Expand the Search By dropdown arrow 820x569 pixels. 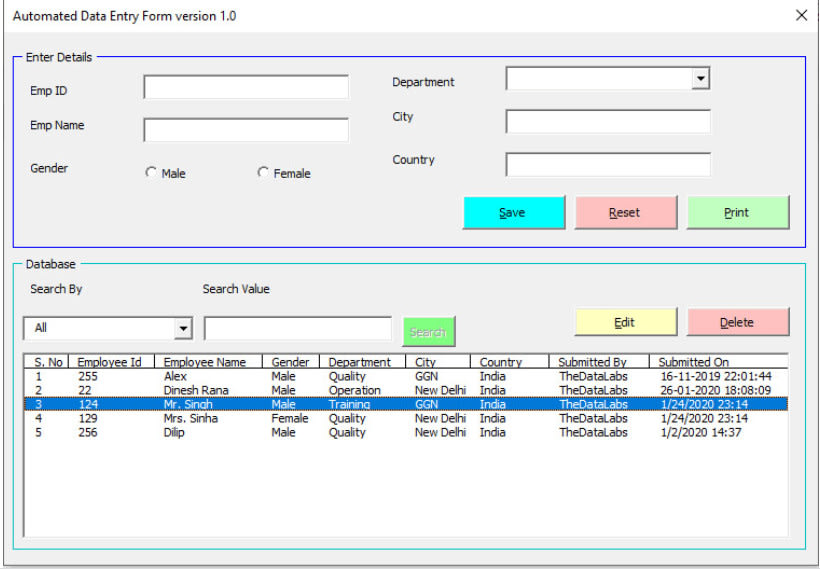click(183, 328)
